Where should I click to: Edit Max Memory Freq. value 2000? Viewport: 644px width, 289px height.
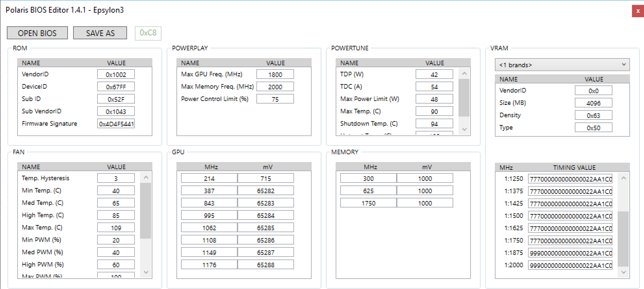coord(275,87)
